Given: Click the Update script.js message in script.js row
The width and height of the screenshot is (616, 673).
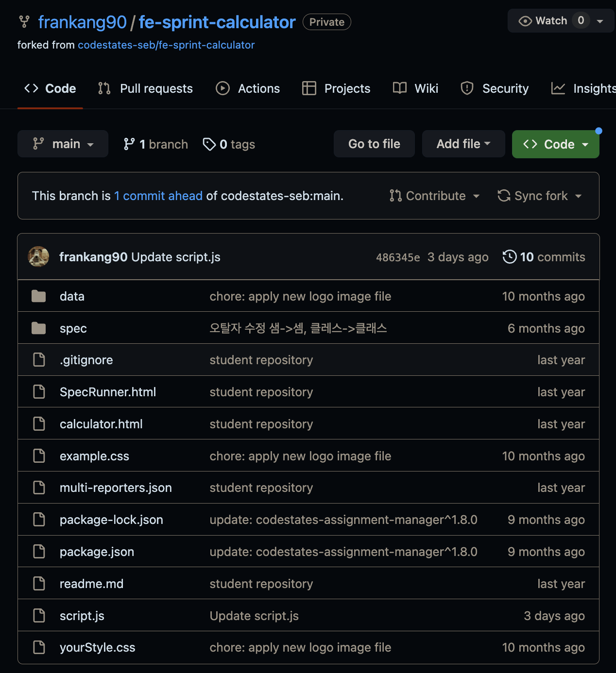Looking at the screenshot, I should (254, 616).
